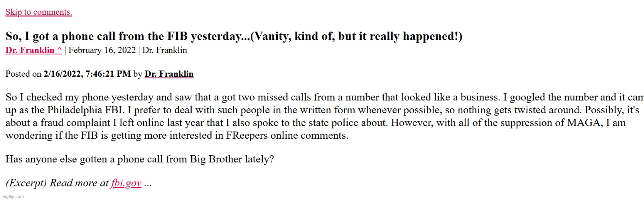The height and width of the screenshot is (200, 644).
Task: Click Dr. Franklin link in the Posted on line
Action: pos(169,74)
